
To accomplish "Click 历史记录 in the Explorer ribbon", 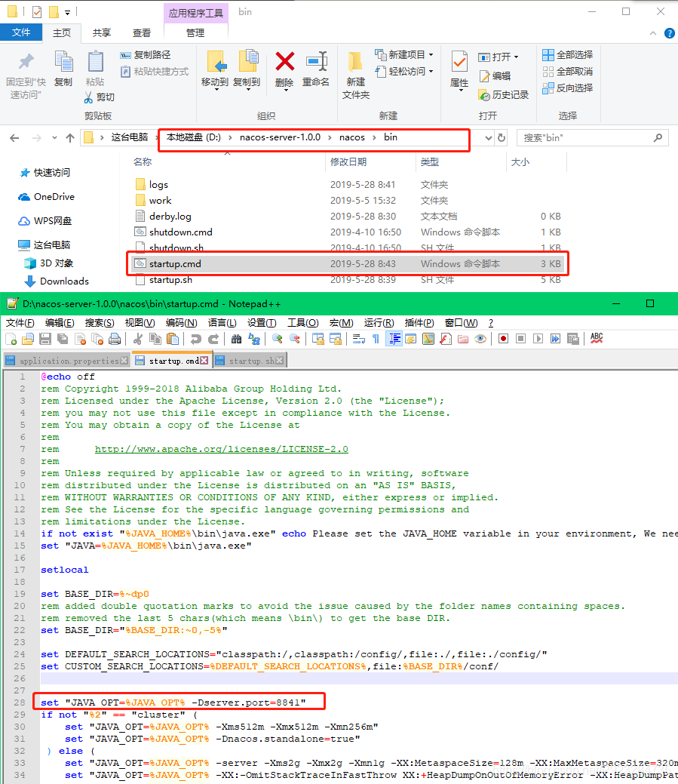I will pyautogui.click(x=504, y=94).
